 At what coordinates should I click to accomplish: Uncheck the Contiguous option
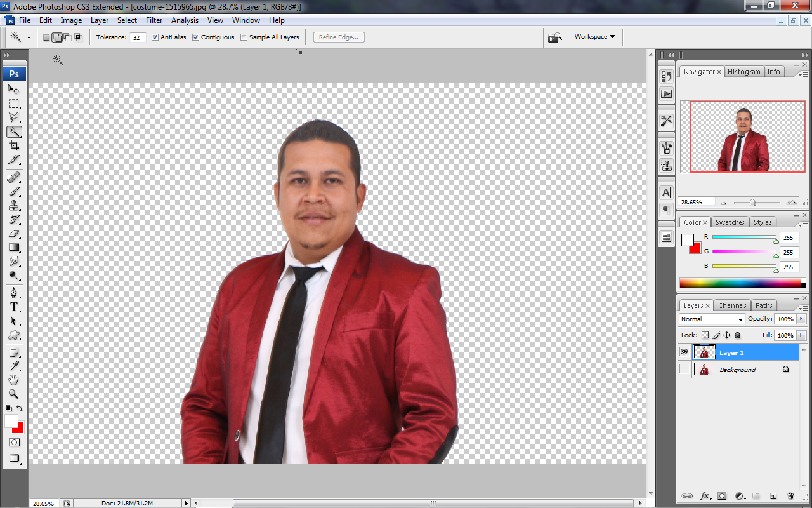point(195,37)
